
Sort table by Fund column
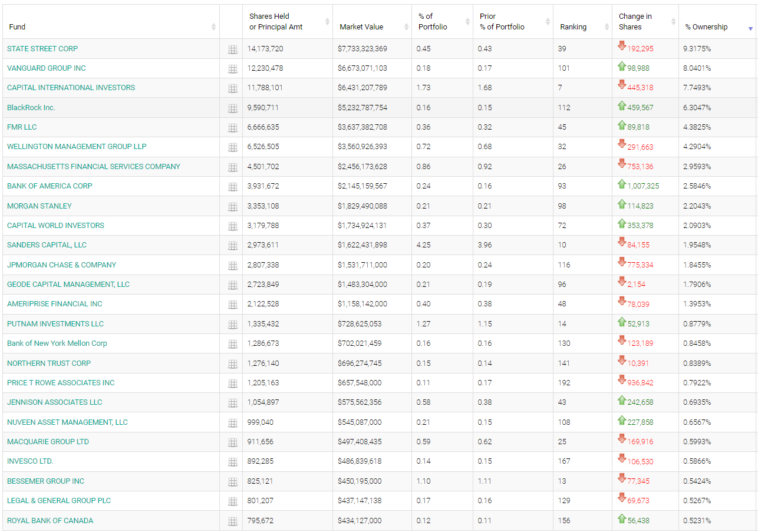[x=111, y=22]
